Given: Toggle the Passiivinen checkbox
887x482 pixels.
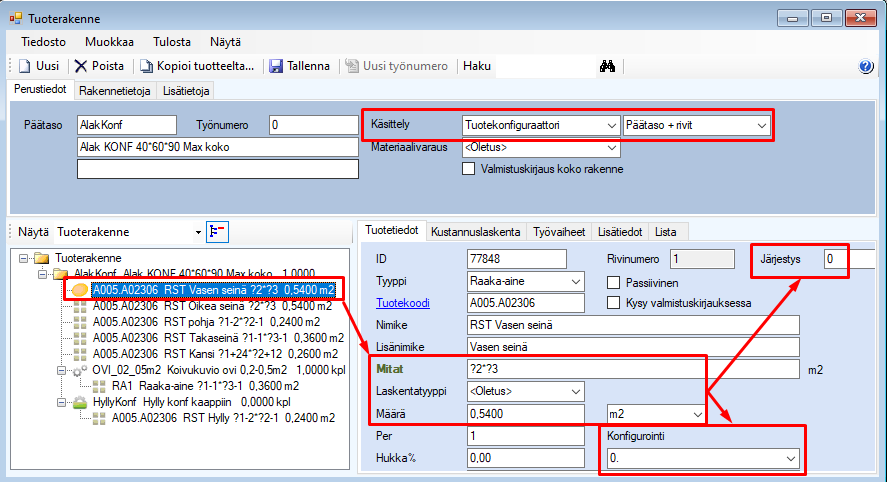Looking at the screenshot, I should click(x=614, y=283).
